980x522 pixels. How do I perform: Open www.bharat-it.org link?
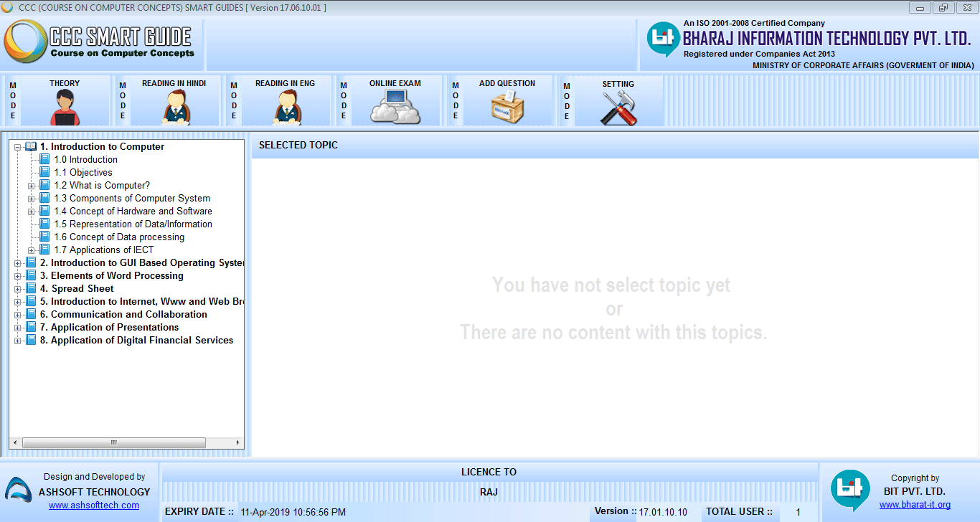click(x=915, y=505)
